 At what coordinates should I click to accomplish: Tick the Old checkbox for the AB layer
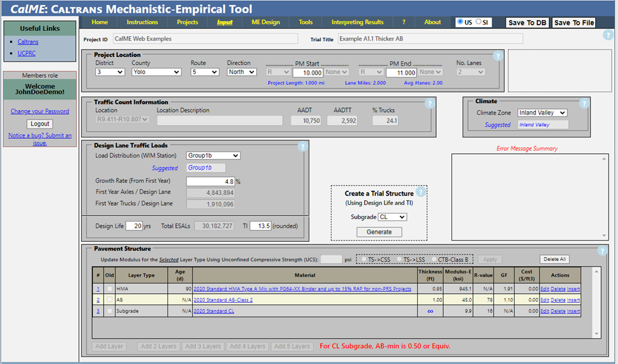click(x=110, y=300)
